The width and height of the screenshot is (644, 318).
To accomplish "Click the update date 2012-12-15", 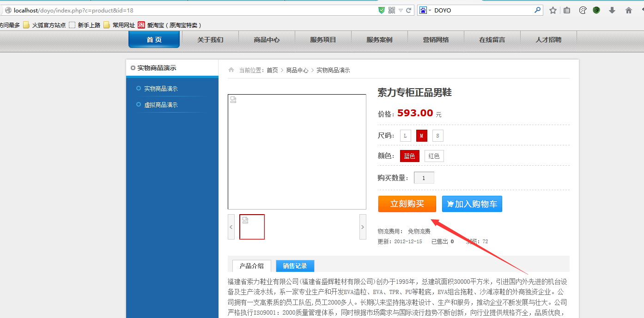I will 408,241.
